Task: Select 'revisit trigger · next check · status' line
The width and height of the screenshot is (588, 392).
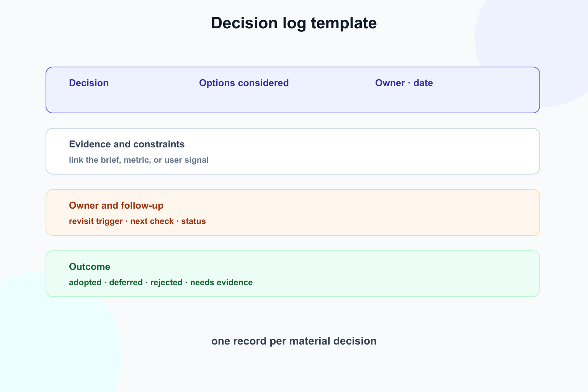Action: click(137, 221)
